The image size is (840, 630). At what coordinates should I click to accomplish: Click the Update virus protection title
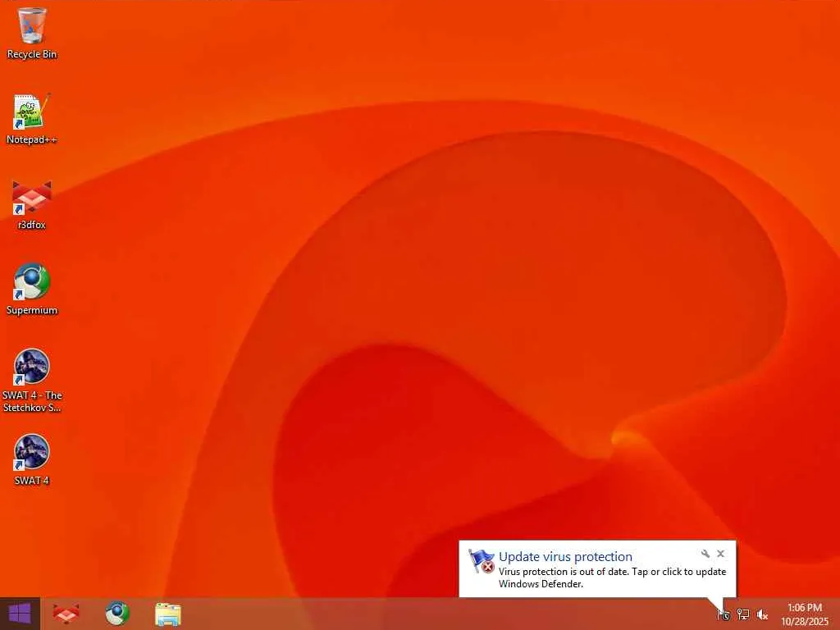(x=565, y=557)
